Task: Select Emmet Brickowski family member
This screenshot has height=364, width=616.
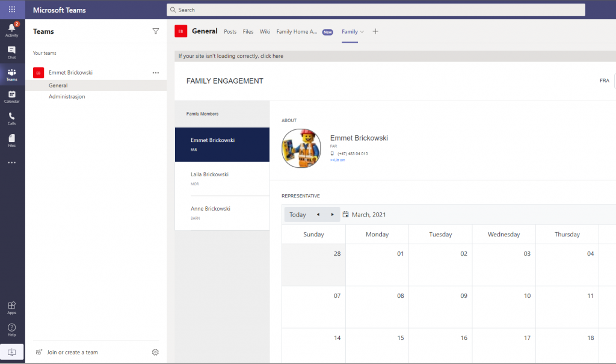Action: pos(223,144)
